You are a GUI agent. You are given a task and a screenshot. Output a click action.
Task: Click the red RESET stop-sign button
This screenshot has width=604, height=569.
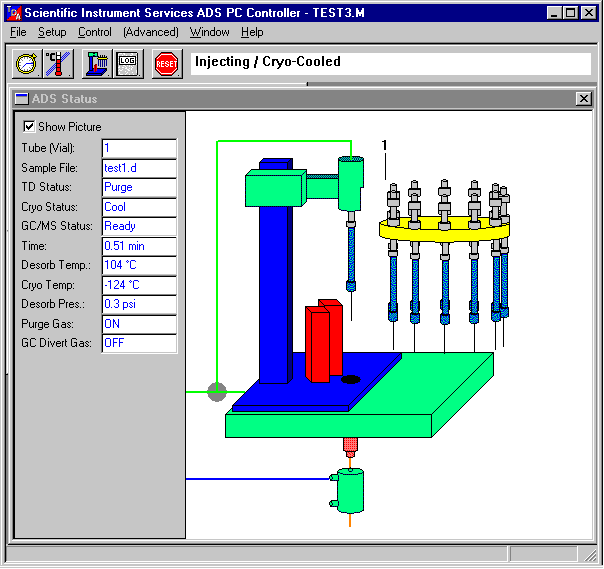[x=167, y=64]
